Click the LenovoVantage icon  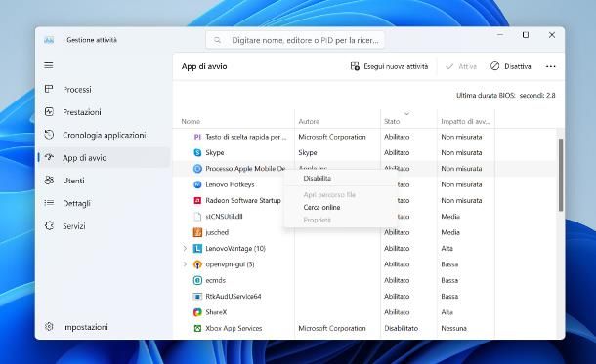coord(197,248)
